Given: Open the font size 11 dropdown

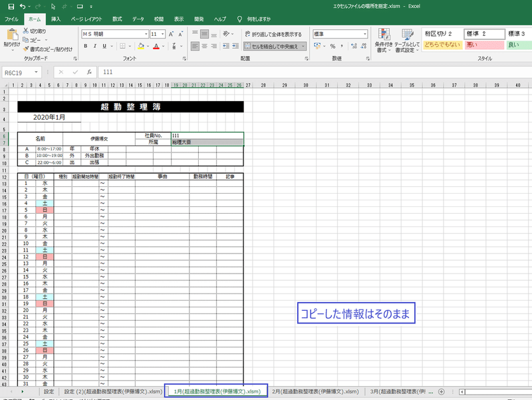Looking at the screenshot, I should point(162,34).
